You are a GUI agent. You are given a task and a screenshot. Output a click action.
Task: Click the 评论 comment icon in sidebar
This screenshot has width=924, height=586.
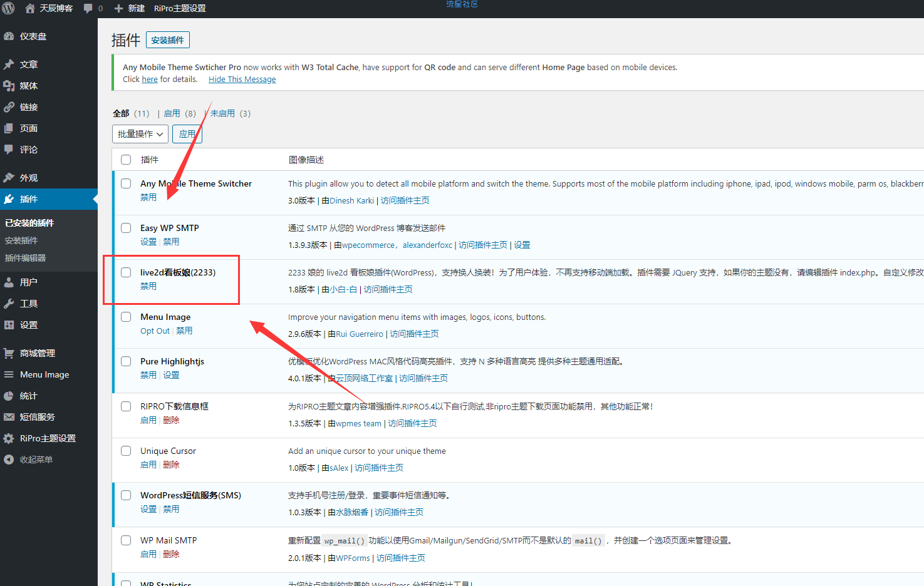[x=9, y=150]
